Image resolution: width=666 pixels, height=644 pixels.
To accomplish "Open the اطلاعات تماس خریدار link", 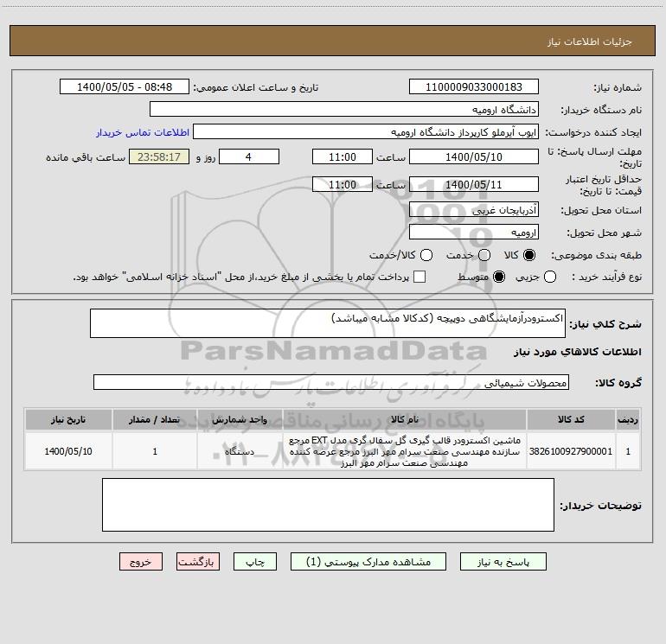I will (x=143, y=132).
